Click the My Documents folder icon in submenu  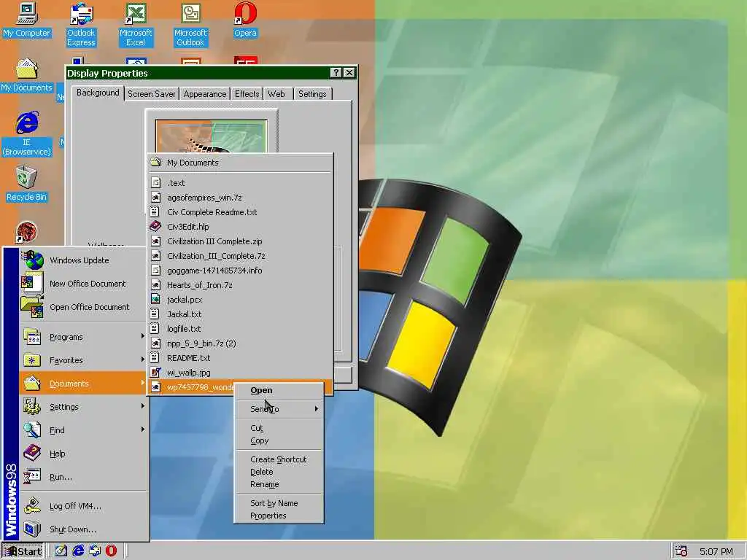156,162
